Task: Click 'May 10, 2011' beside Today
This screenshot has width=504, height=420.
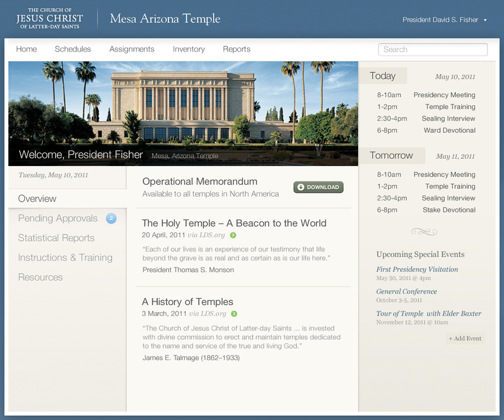Action: [x=455, y=77]
